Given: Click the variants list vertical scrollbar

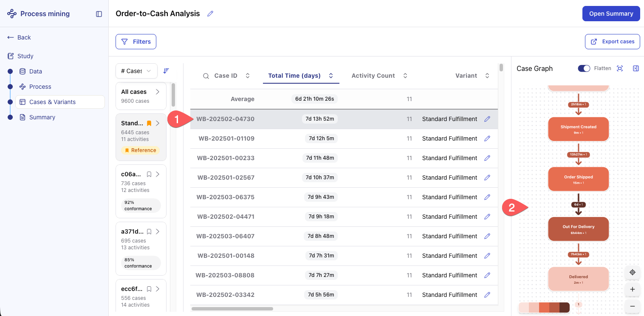Looking at the screenshot, I should (x=173, y=95).
